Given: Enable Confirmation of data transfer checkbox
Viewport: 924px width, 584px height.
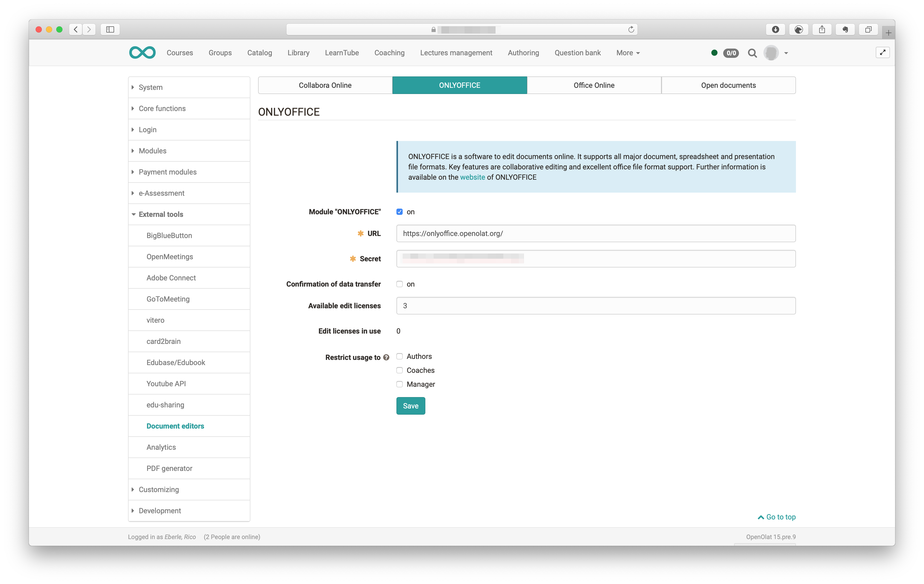Looking at the screenshot, I should click(400, 284).
